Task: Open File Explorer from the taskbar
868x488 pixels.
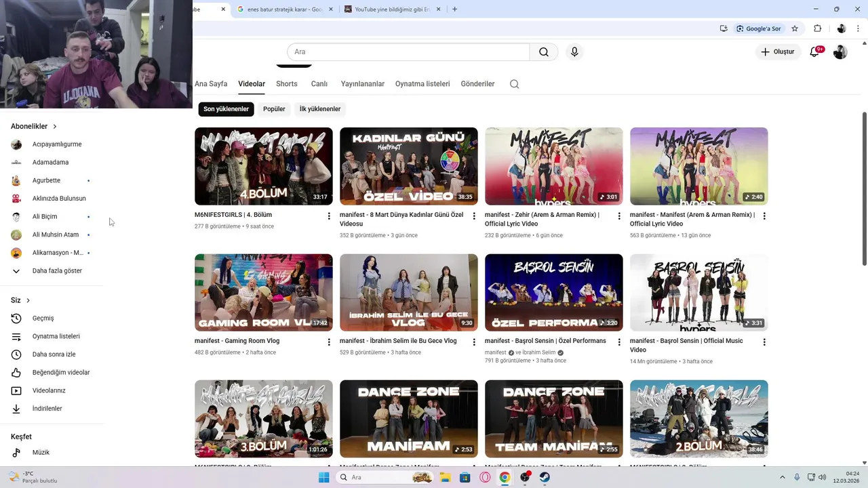Action: [x=446, y=477]
